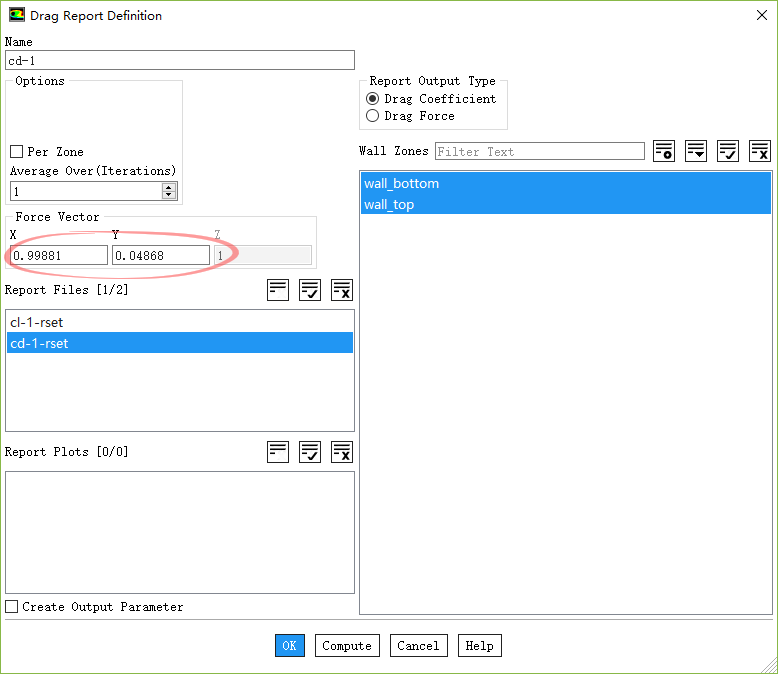Check the Create Output Parameter box

pos(12,607)
